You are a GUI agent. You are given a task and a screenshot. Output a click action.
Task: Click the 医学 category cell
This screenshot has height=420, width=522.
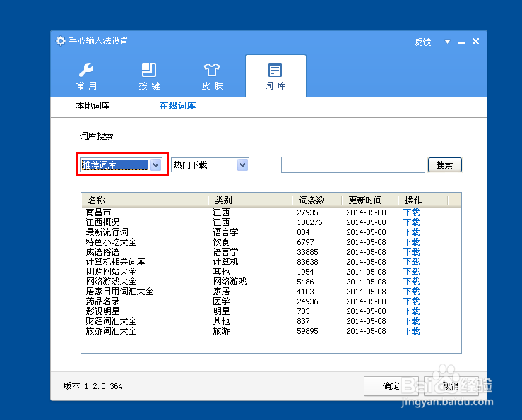pos(221,301)
